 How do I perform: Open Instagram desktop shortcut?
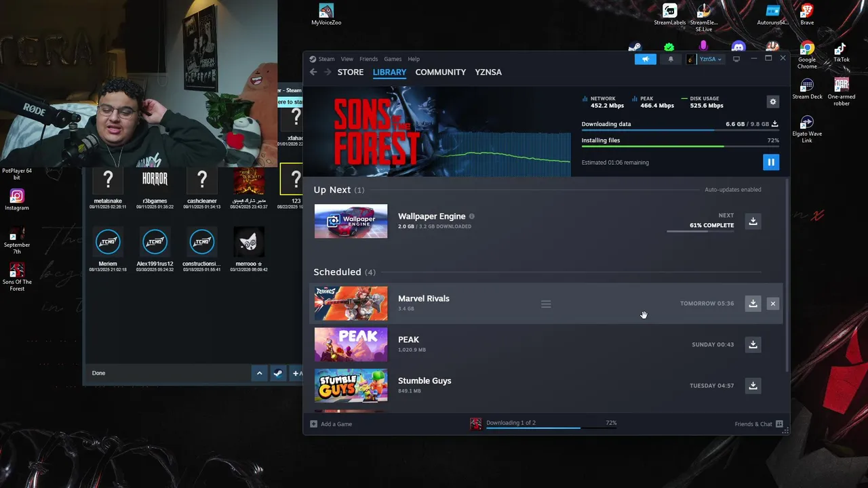(x=17, y=200)
